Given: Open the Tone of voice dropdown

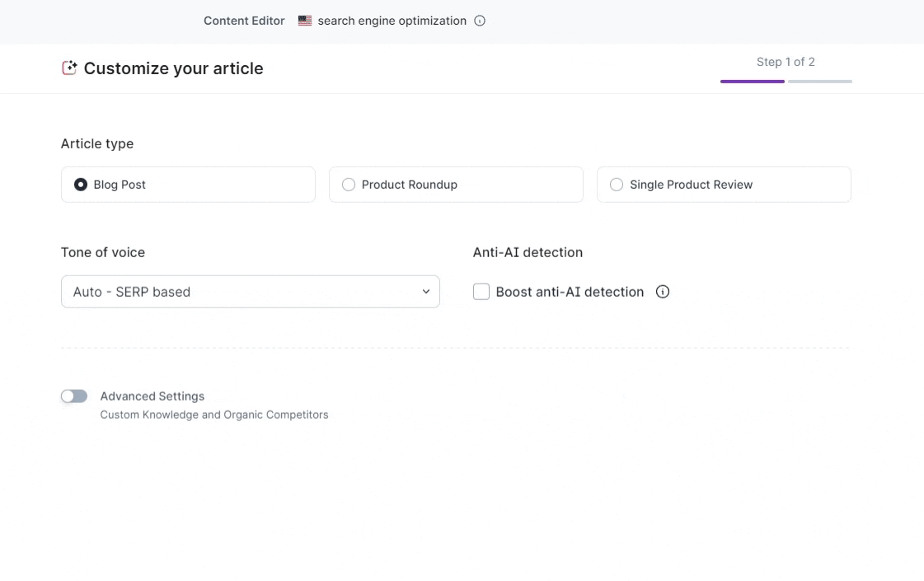Looking at the screenshot, I should tap(251, 292).
